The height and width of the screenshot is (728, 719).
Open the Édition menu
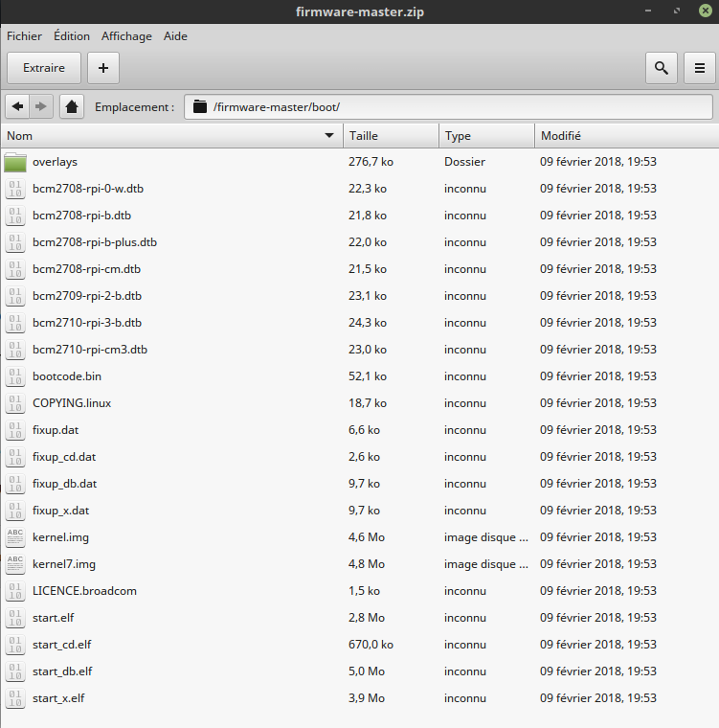[72, 36]
